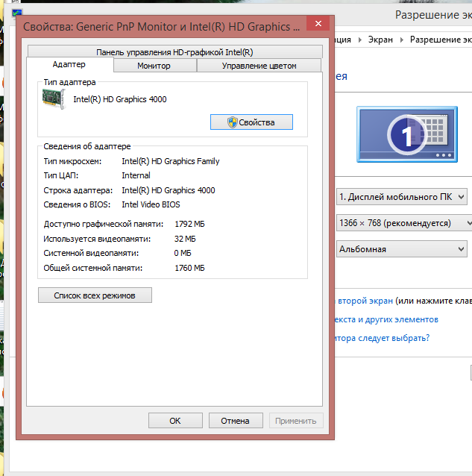Click the arrow after the Экран breadcrumb
Viewport: 472px width, 476px height.
click(402, 40)
